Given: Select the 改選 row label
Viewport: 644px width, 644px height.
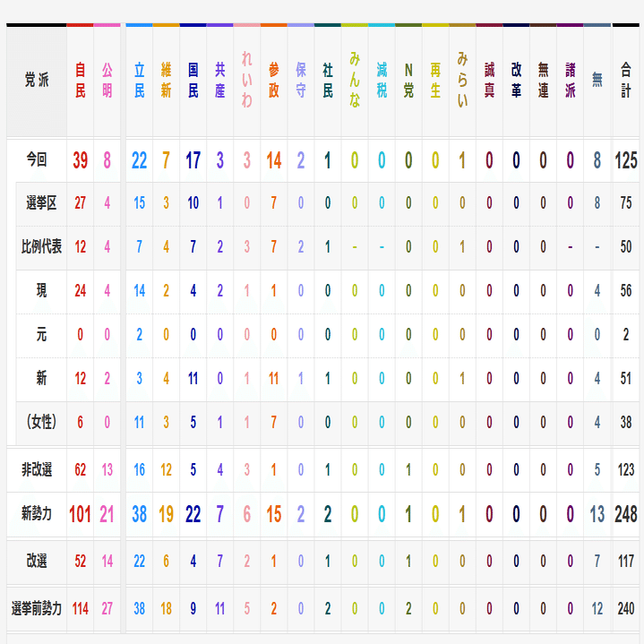Looking at the screenshot, I should [x=37, y=561].
